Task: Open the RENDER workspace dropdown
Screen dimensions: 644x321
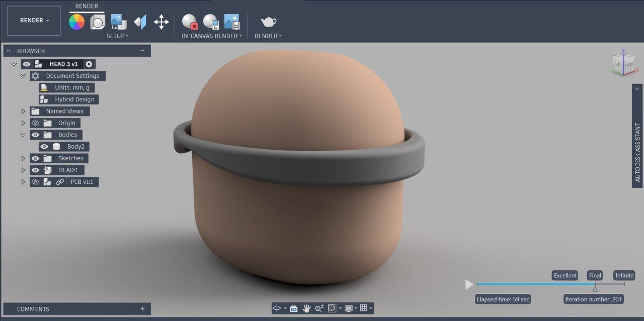Action: pyautogui.click(x=34, y=21)
